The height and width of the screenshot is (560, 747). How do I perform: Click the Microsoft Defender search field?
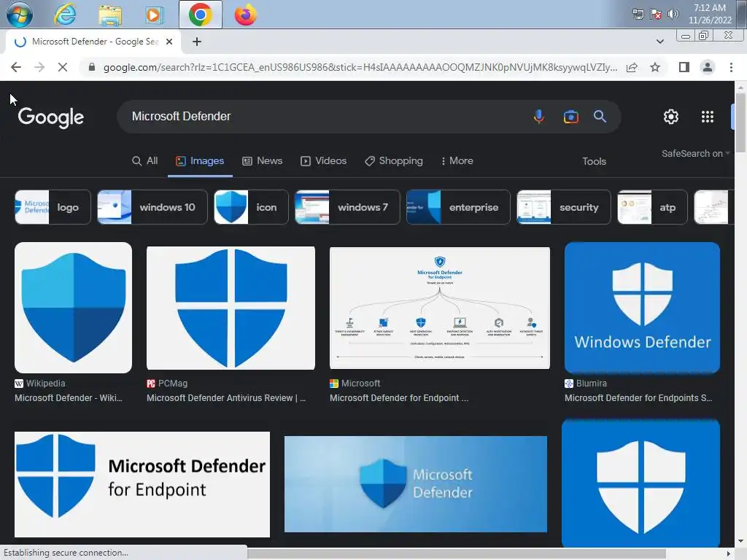click(x=324, y=116)
